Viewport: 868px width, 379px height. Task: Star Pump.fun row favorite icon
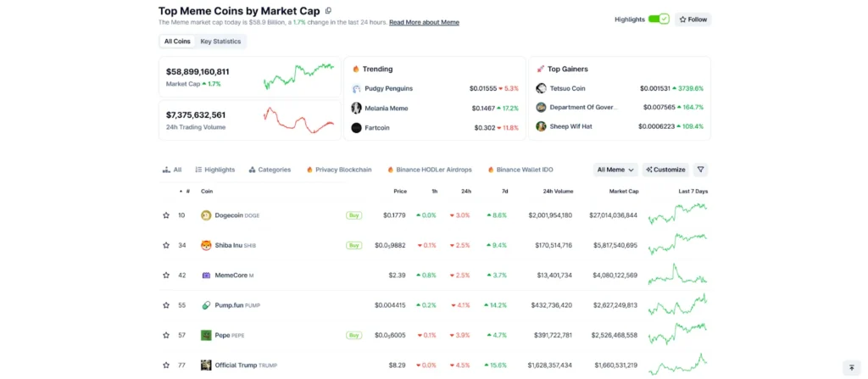click(x=166, y=304)
